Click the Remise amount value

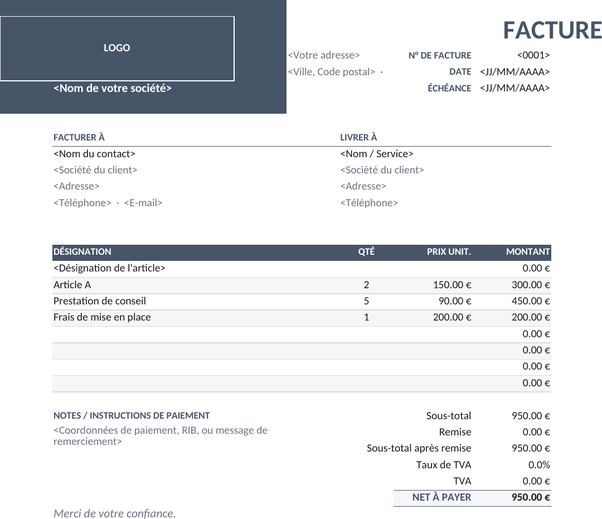[536, 432]
